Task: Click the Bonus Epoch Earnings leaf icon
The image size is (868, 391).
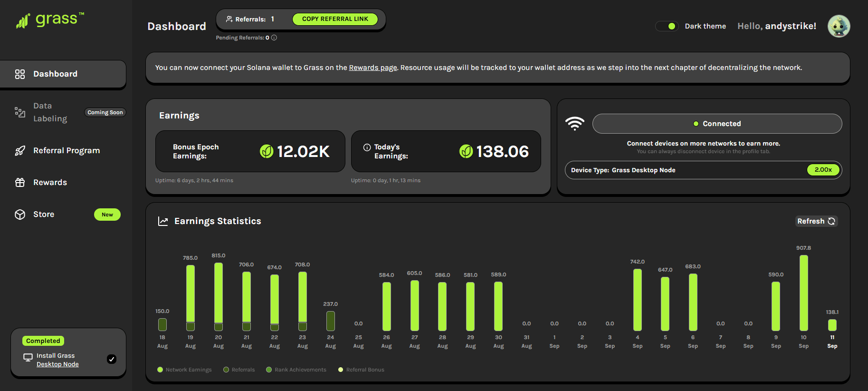Action: (x=267, y=151)
